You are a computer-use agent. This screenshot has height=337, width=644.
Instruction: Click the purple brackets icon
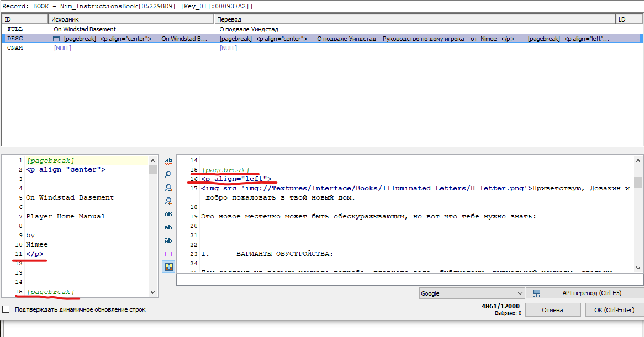[168, 254]
